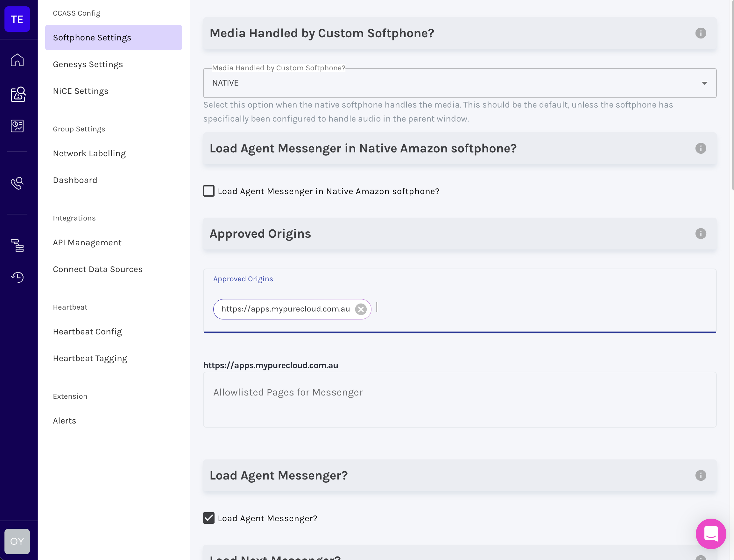Go to Genesys Settings

pyautogui.click(x=88, y=64)
